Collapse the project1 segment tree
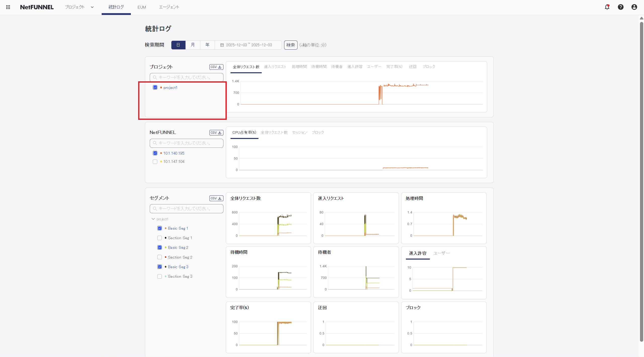Viewport: 644px width, 357px height. (153, 219)
